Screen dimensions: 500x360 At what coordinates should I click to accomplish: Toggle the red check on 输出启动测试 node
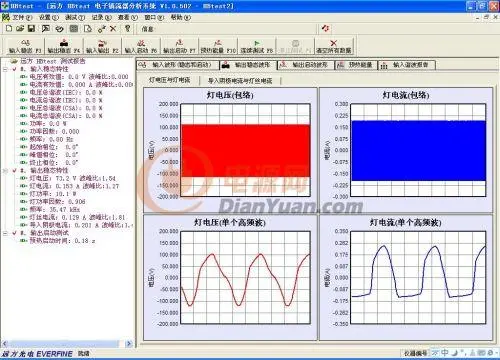coord(14,233)
